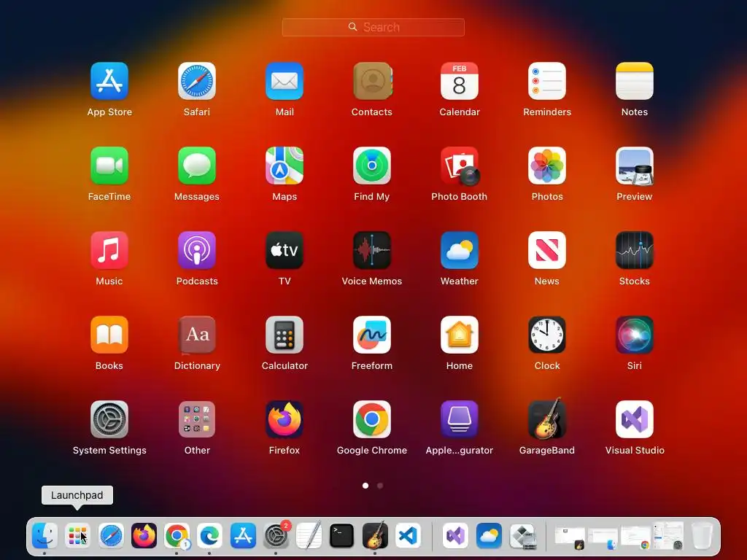Screen dimensions: 747x560
Task: Launch the Reminders app
Action: [x=547, y=81]
